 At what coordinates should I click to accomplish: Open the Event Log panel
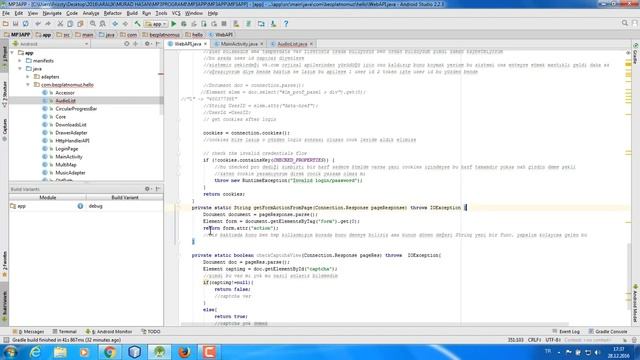click(566, 331)
